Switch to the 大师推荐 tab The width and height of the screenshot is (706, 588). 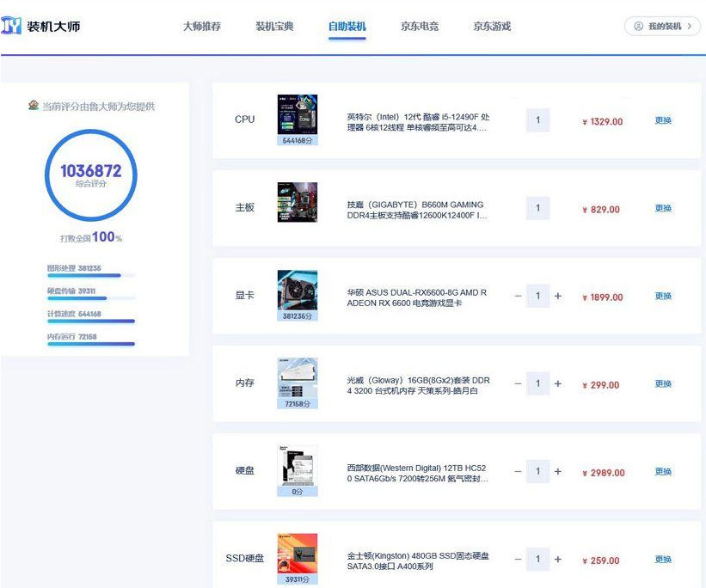pyautogui.click(x=201, y=27)
